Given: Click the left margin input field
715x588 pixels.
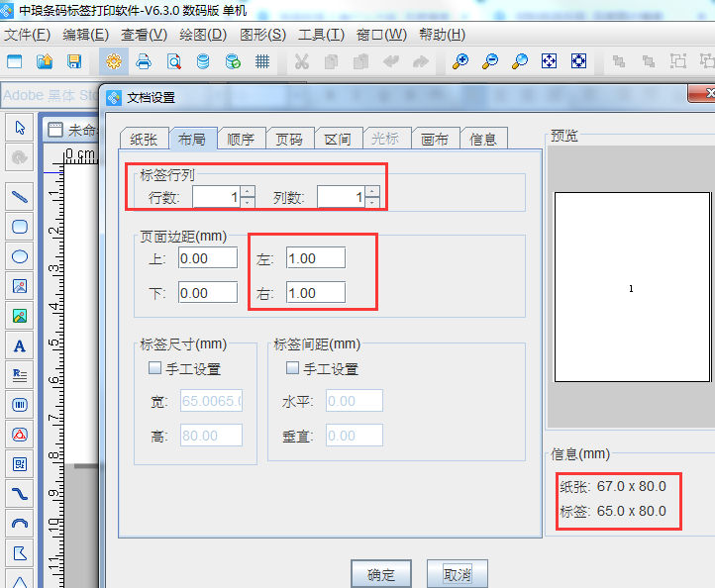Looking at the screenshot, I should (315, 257).
